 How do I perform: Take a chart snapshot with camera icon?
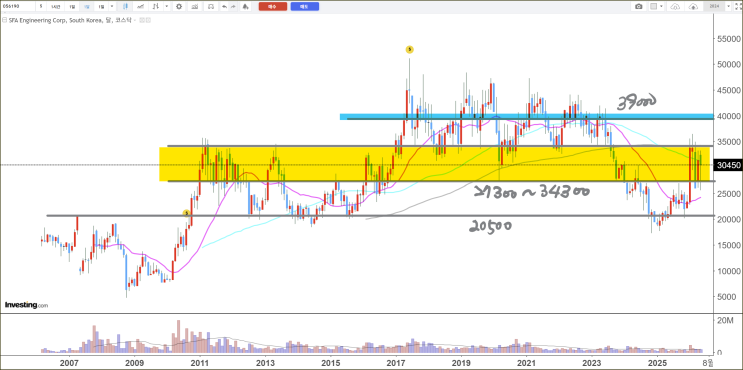[x=639, y=6]
